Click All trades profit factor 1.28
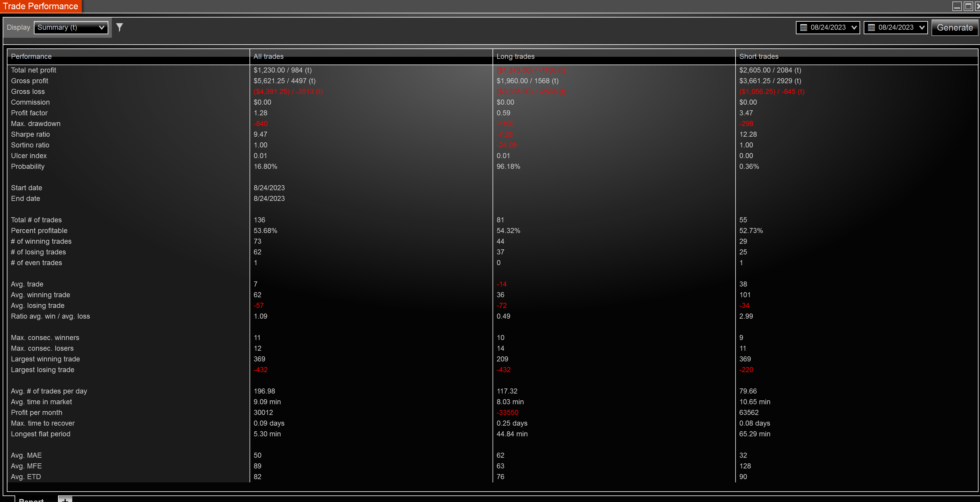The image size is (980, 502). pos(261,113)
